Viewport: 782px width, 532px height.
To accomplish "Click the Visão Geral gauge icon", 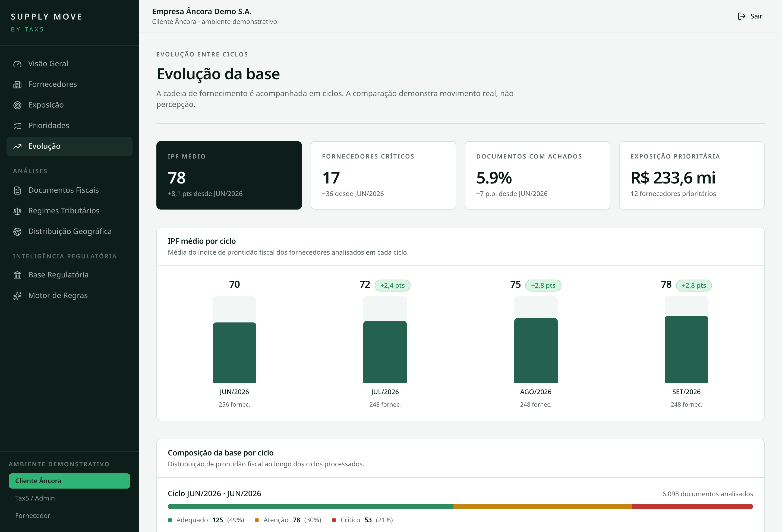I will coord(17,64).
